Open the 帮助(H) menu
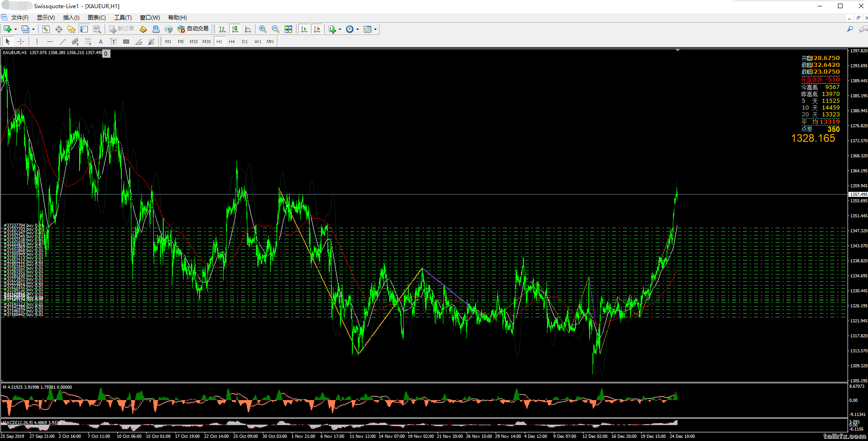This screenshot has height=441, width=868. [x=177, y=18]
